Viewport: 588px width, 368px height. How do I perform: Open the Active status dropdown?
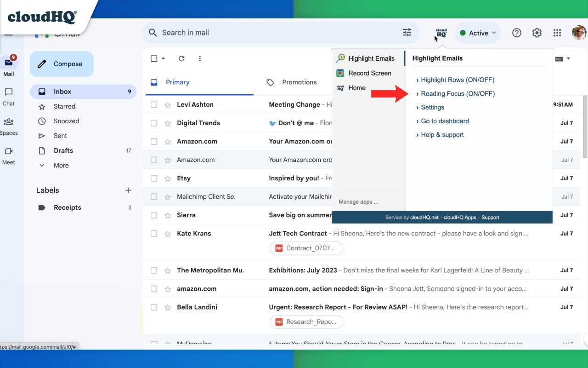tap(478, 33)
